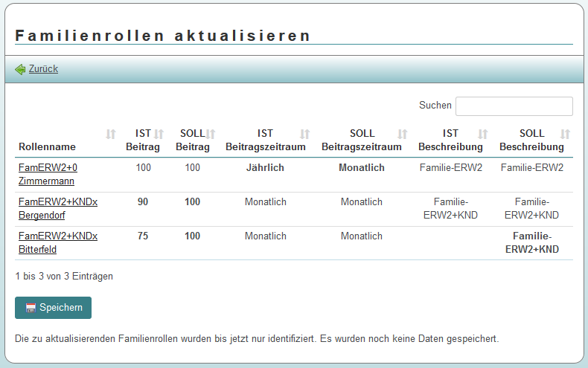Click into the Suchen search field

pyautogui.click(x=514, y=106)
